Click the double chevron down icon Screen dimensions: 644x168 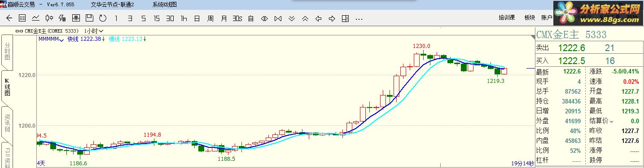[291, 18]
